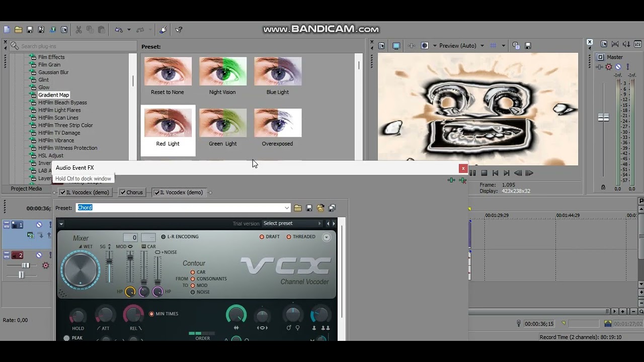Image resolution: width=644 pixels, height=362 pixels.
Task: Create a new project from the toolbar
Action: pos(7,30)
